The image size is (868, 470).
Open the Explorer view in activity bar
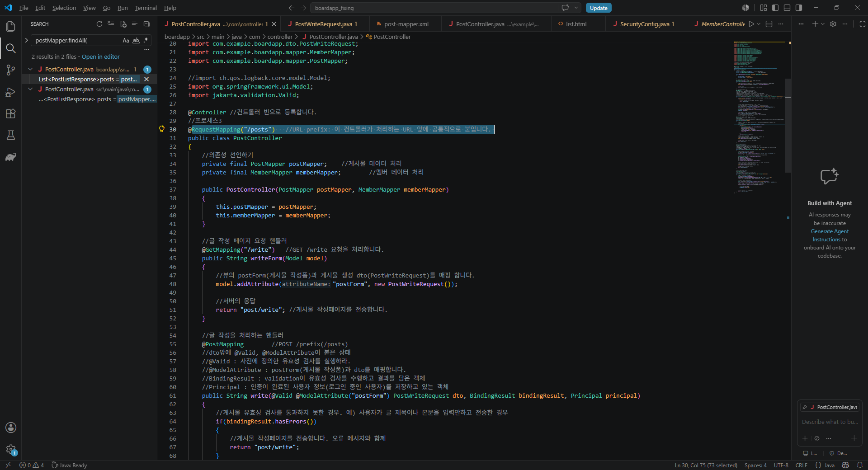tap(11, 27)
